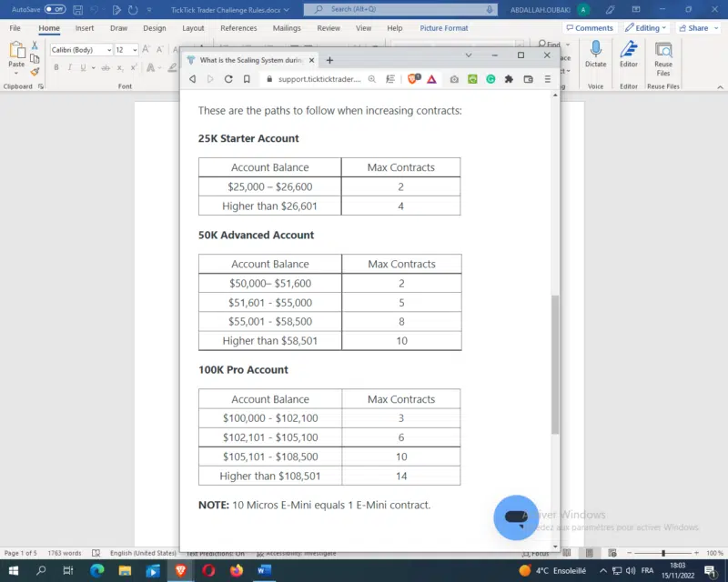Click the Redo icon in Word title bar
The width and height of the screenshot is (728, 582).
[x=133, y=10]
